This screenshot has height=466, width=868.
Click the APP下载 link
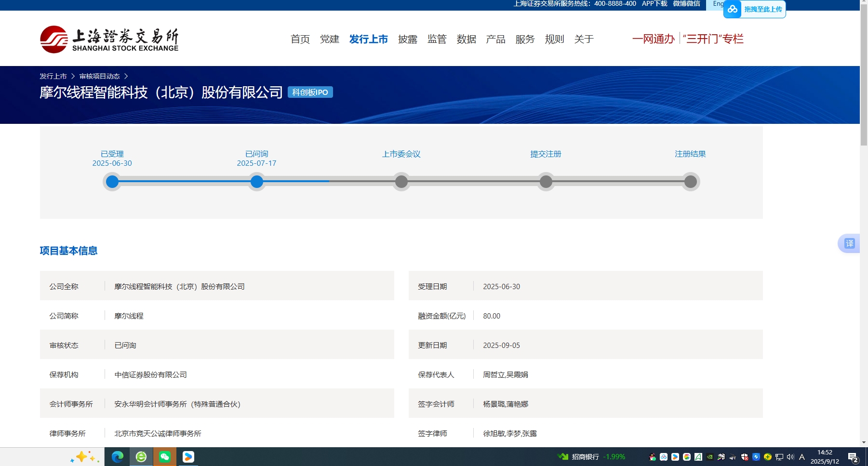[x=654, y=3]
